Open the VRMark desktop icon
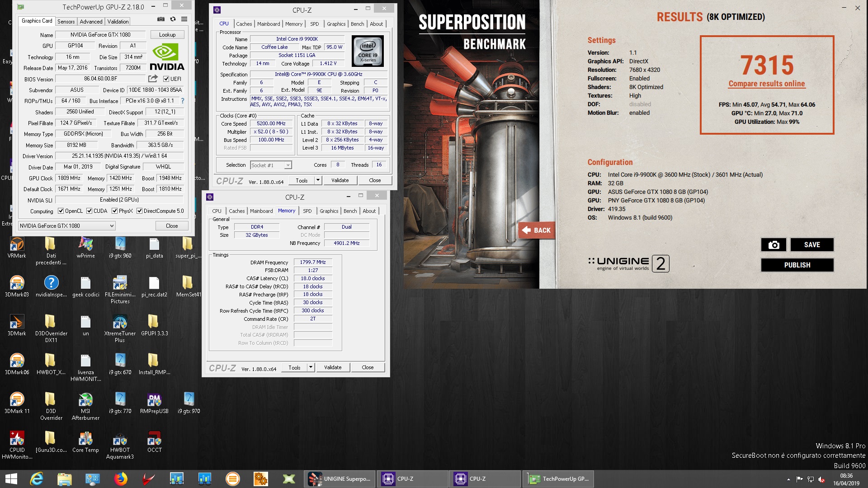The width and height of the screenshot is (868, 488). tap(17, 248)
